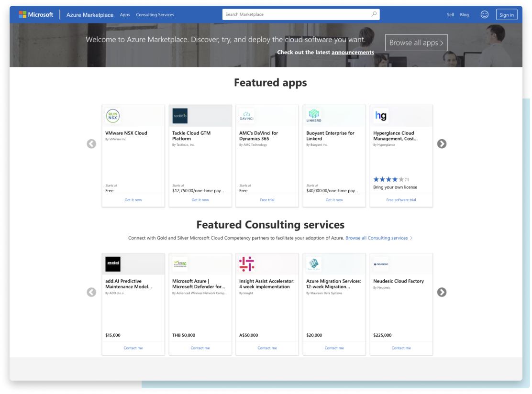This screenshot has width=532, height=394.
Task: Open Insight Assist Accelerator title
Action: tap(266, 284)
